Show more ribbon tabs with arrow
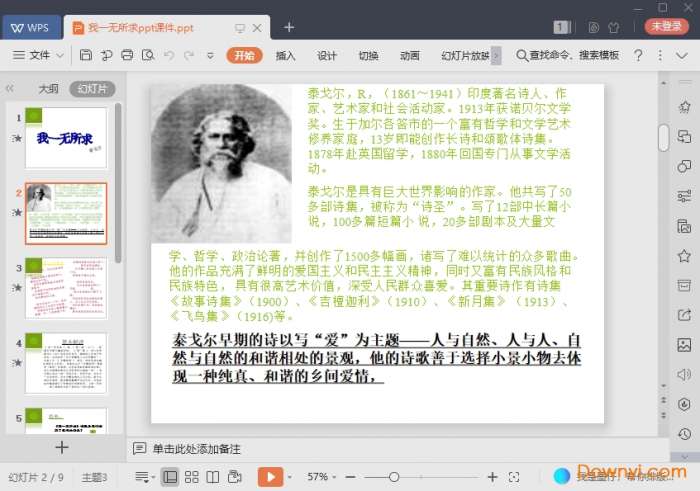 tap(496, 56)
